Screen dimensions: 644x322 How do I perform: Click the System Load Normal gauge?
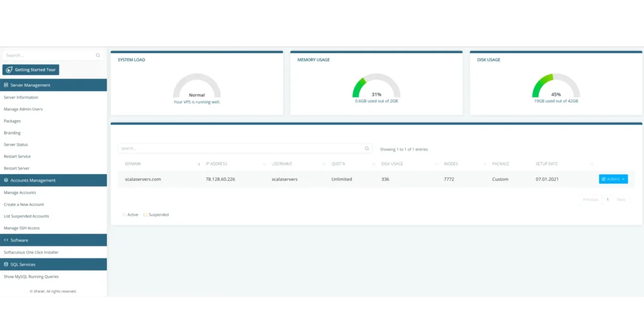click(x=197, y=86)
